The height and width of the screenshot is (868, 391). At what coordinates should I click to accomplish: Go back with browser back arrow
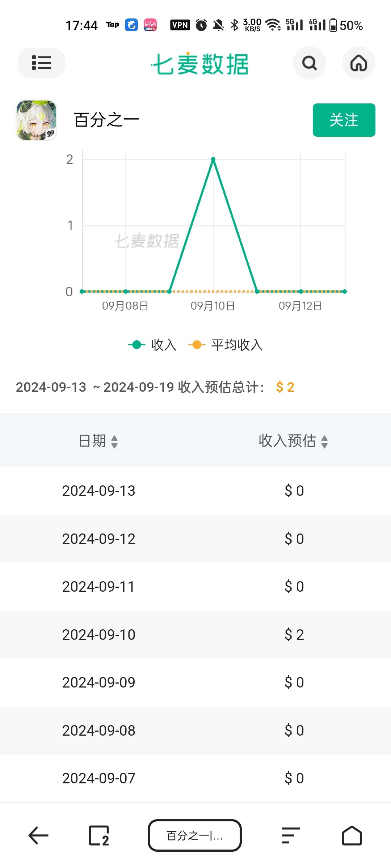click(x=38, y=835)
